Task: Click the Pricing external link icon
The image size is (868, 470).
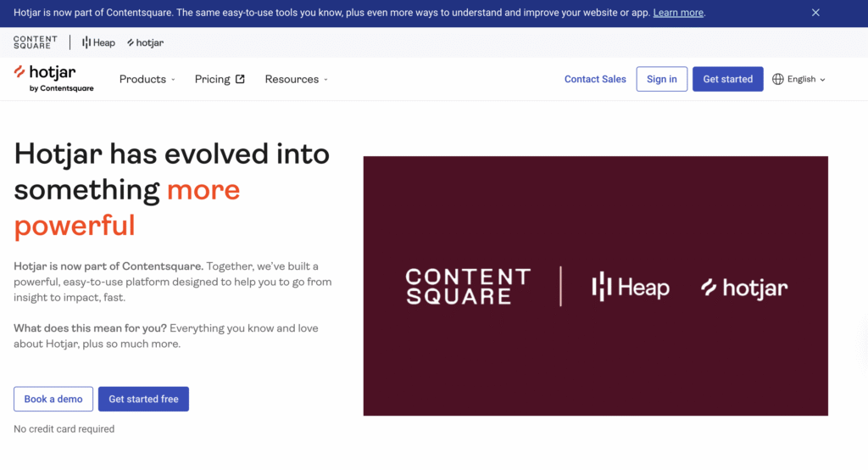Action: coord(240,79)
